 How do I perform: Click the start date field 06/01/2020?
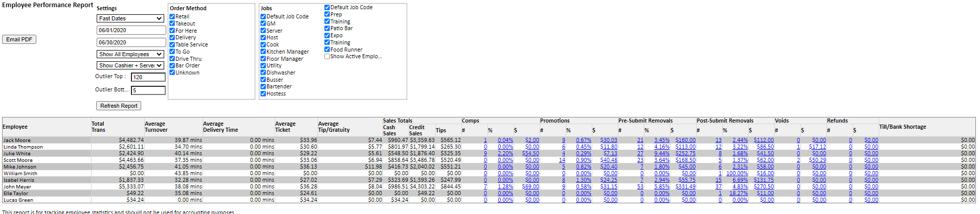(x=131, y=30)
